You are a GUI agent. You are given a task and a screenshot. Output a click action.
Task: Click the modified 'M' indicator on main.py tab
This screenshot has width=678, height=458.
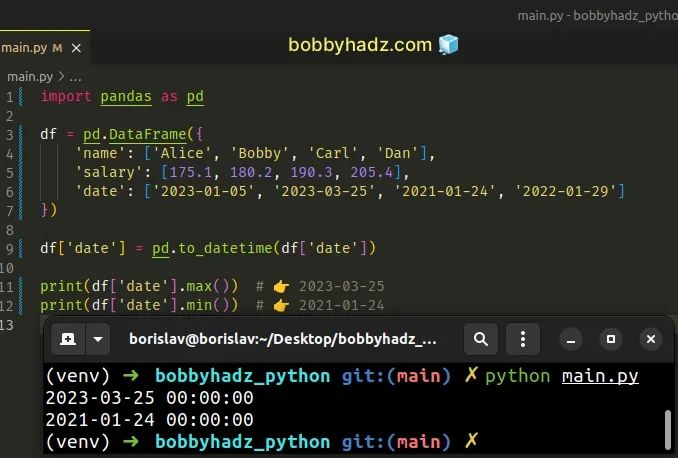(57, 48)
